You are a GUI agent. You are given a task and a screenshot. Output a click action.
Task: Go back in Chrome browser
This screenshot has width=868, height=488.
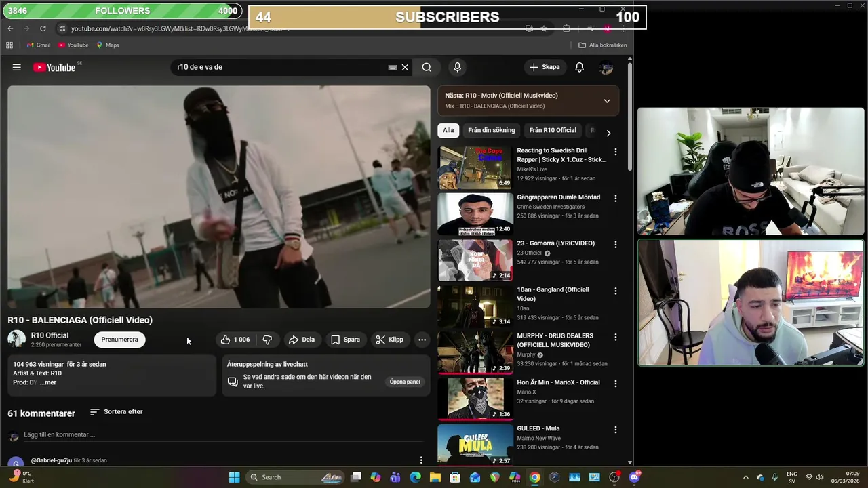tap(10, 28)
